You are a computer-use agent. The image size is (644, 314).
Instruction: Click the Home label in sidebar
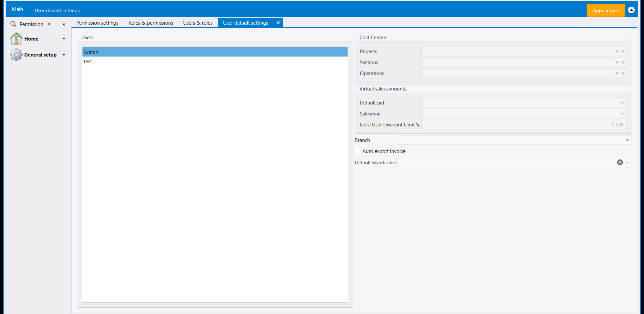31,39
